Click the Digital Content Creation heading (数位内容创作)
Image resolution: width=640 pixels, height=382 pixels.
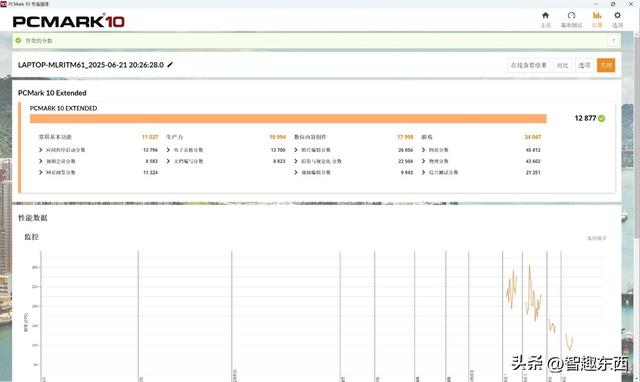310,137
